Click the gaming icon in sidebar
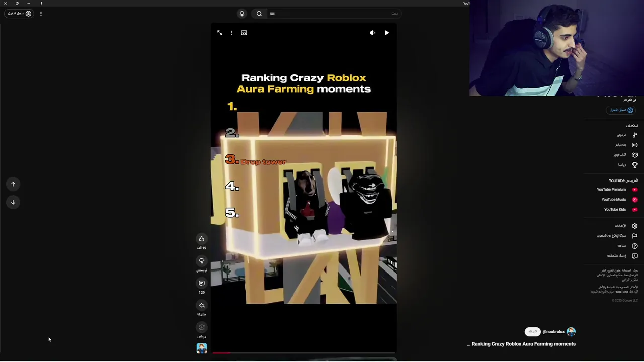This screenshot has width=644, height=362. 635,155
